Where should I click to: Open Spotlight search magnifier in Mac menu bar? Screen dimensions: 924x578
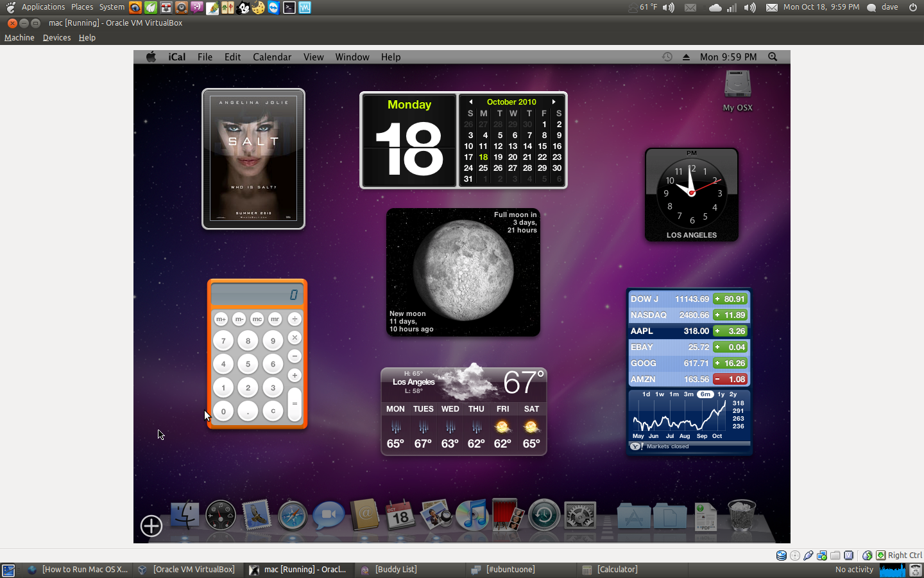(773, 57)
